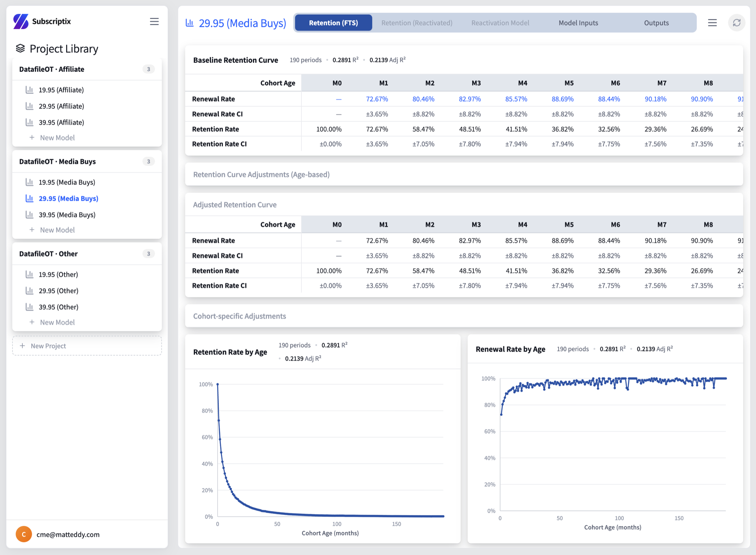756x555 pixels.
Task: Click chart icon beside sidebar 29.95 (Media Buys)
Action: pos(29,198)
